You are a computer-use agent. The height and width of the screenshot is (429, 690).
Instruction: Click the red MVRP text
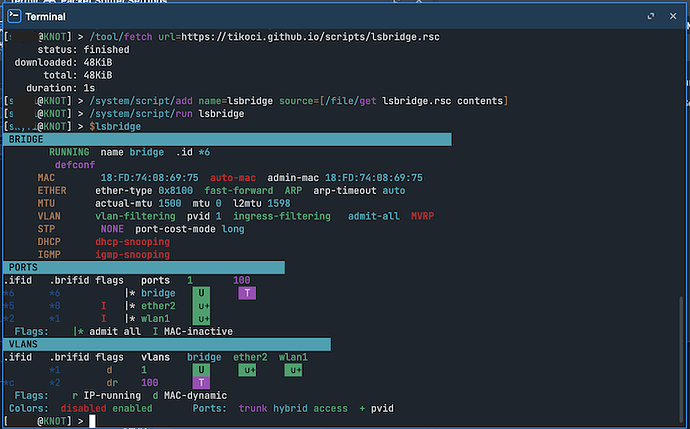(x=422, y=216)
